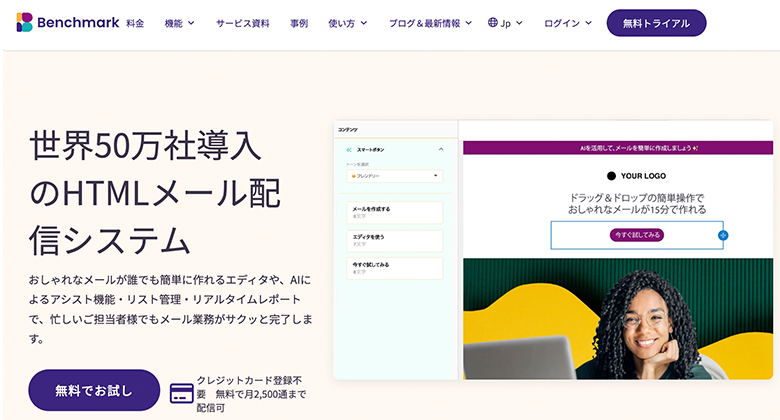
Task: Click the smart button sparkle icon
Action: pos(349,149)
